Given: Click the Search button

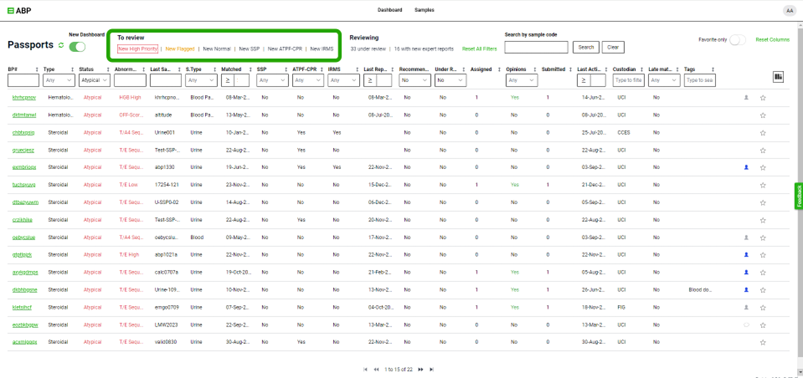Looking at the screenshot, I should click(586, 47).
